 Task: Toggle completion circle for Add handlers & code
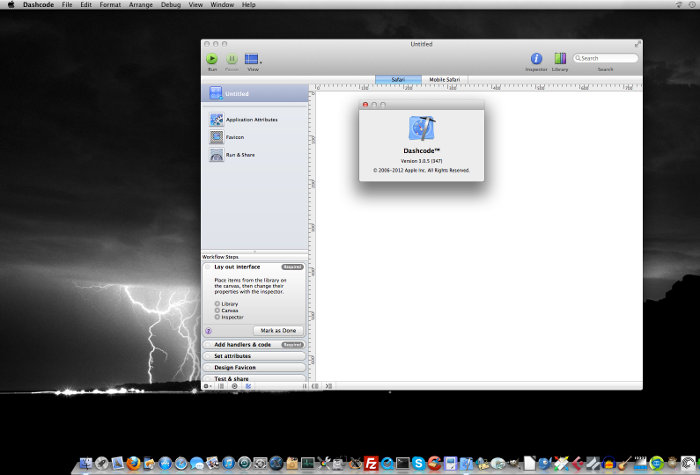(x=208, y=345)
